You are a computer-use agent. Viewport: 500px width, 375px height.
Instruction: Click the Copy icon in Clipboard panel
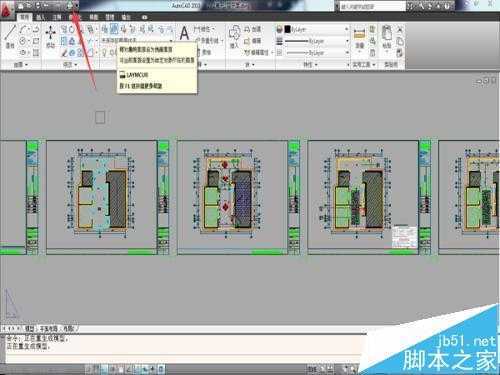click(x=400, y=41)
